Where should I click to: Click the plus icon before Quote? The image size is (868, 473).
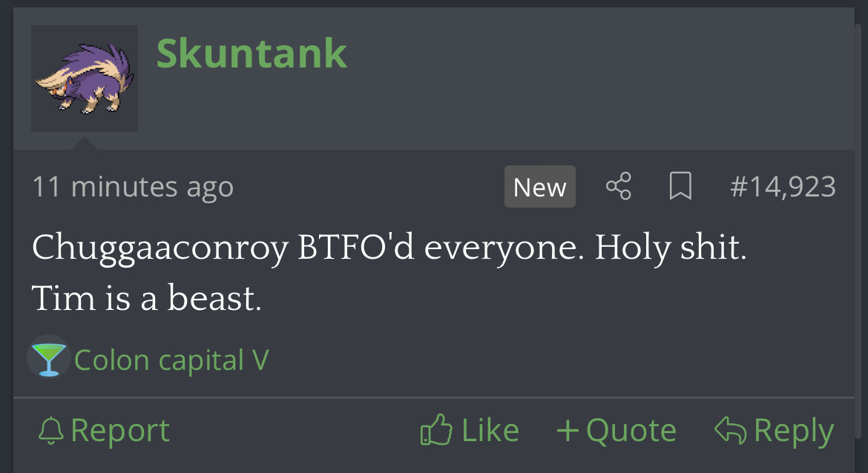point(568,430)
